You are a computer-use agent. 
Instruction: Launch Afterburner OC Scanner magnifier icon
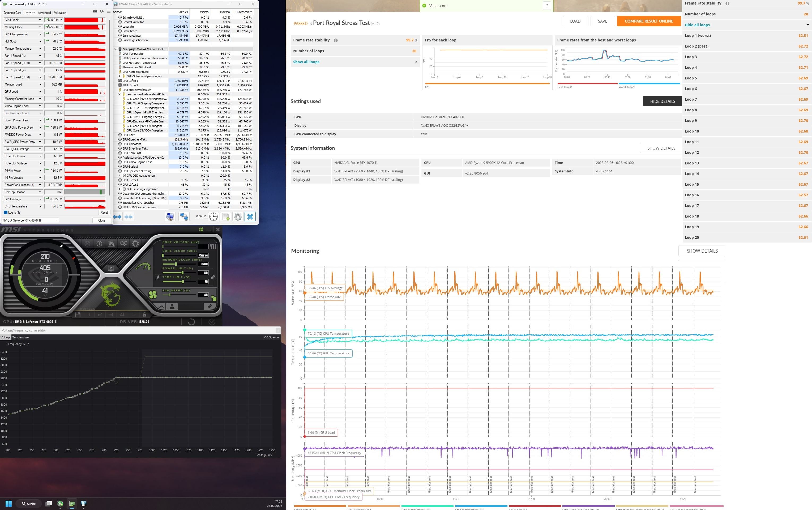tap(123, 243)
